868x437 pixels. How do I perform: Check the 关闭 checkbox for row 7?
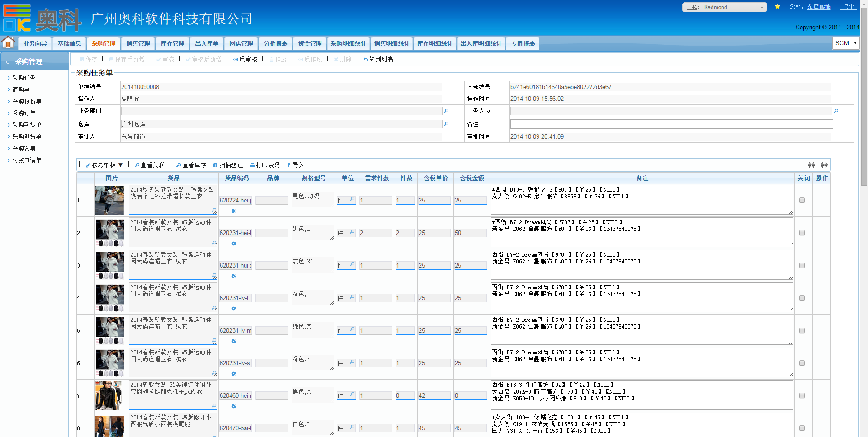point(802,395)
